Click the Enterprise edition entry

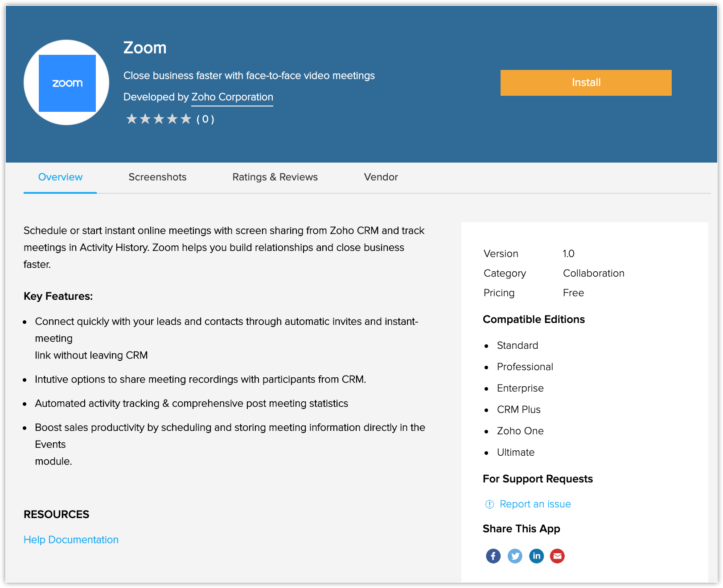[x=520, y=388]
